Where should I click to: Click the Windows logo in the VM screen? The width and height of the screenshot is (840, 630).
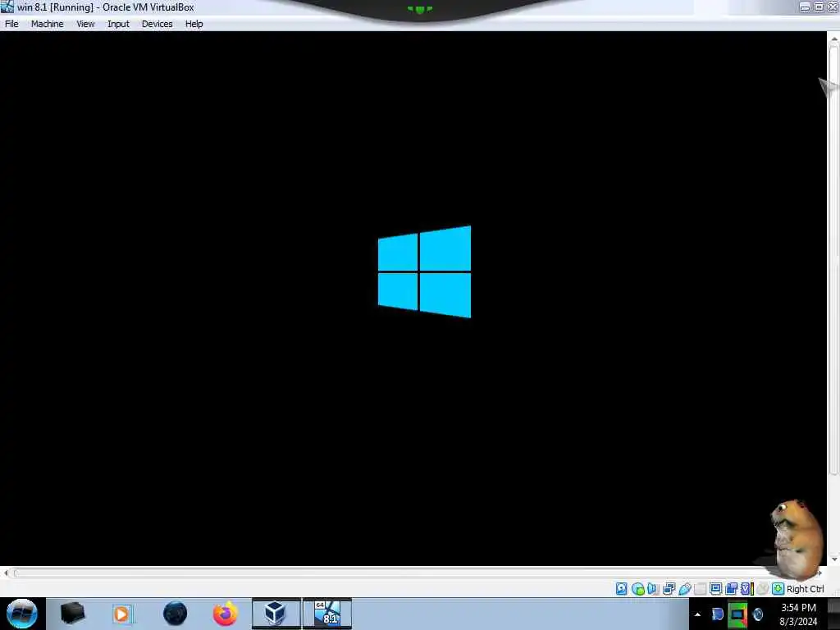424,272
